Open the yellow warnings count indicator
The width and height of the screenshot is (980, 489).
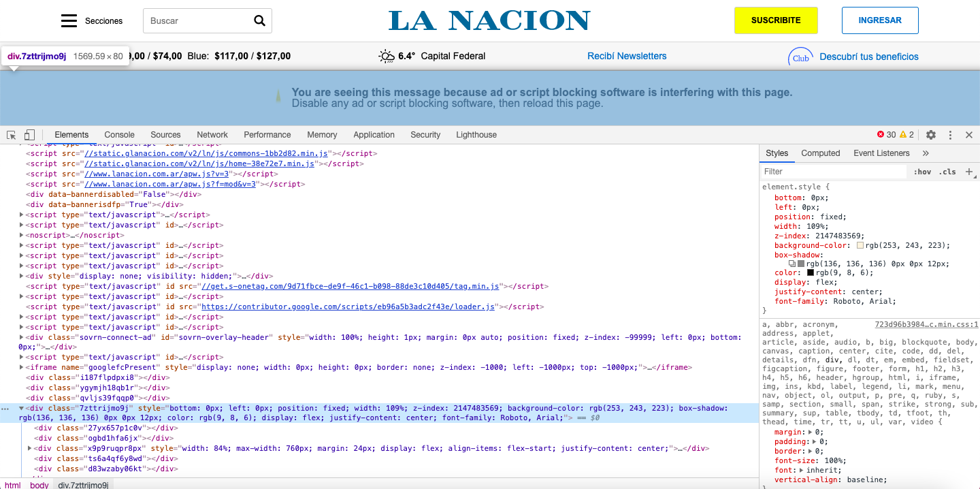(x=907, y=135)
